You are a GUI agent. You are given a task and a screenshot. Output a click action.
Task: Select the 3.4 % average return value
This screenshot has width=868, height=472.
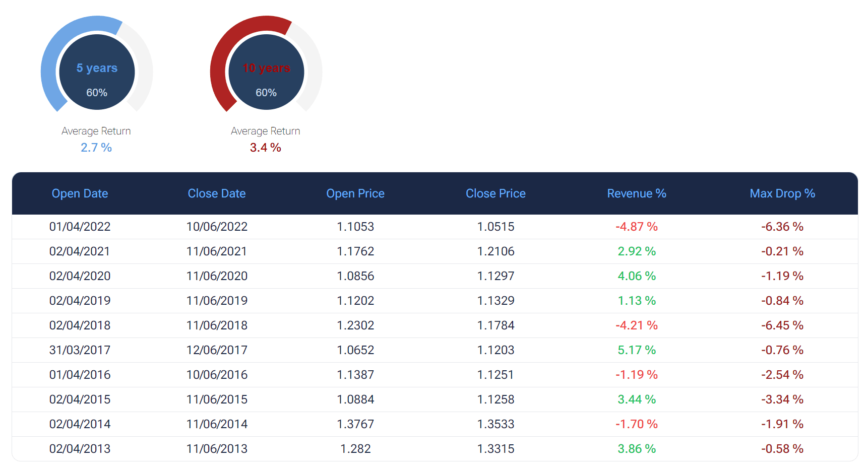(x=266, y=148)
